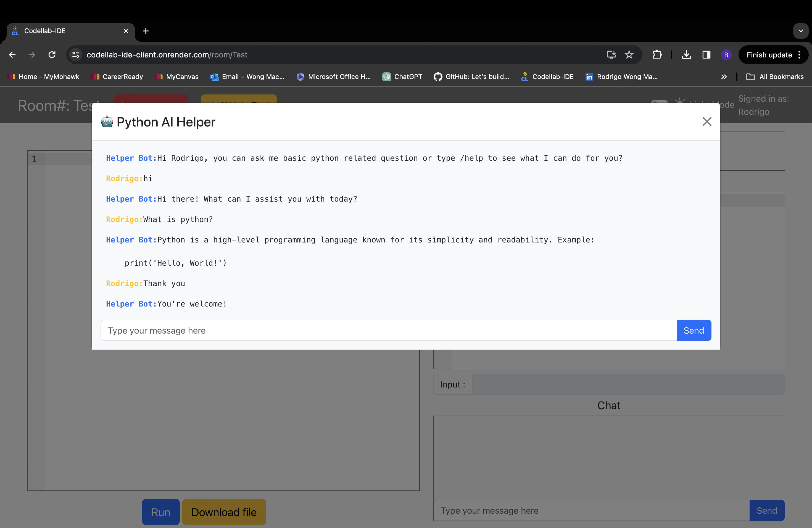Send message in Python AI Helper
Screen dimensions: 812x528
[x=694, y=330]
